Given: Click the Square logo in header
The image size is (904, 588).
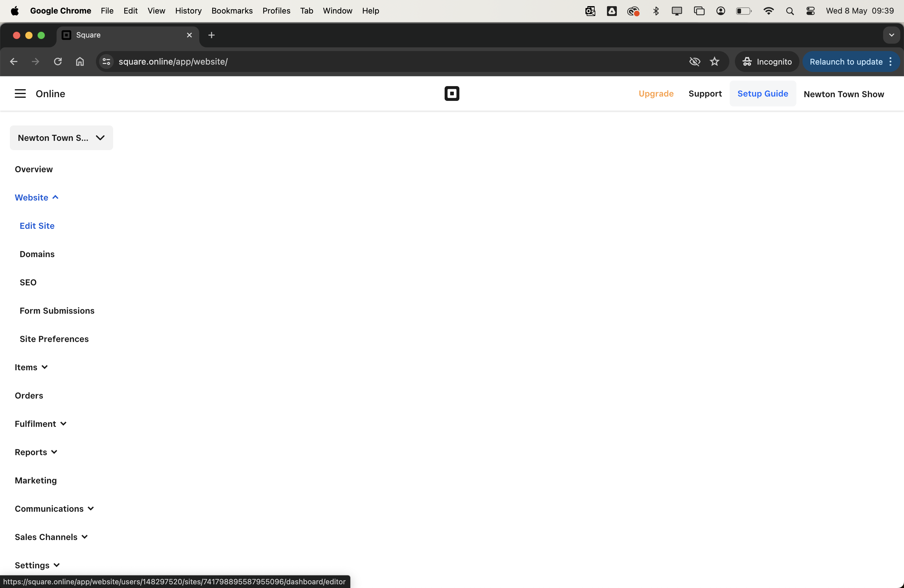Looking at the screenshot, I should (x=452, y=93).
